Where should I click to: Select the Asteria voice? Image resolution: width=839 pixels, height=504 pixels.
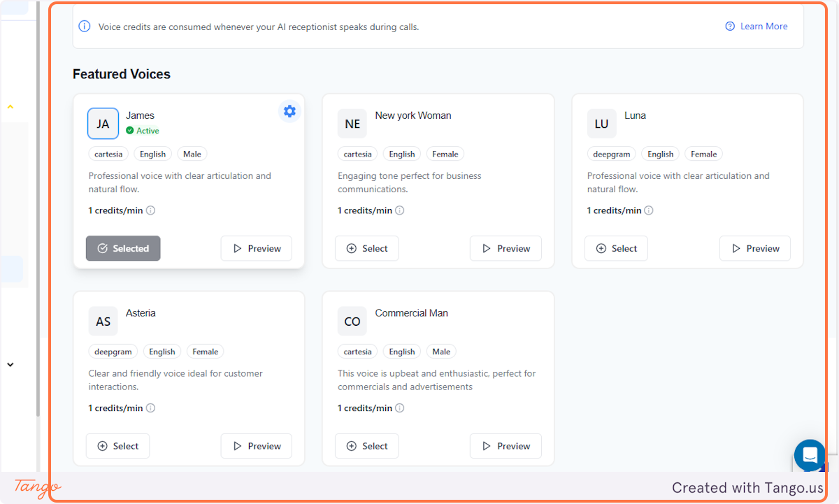pyautogui.click(x=117, y=445)
